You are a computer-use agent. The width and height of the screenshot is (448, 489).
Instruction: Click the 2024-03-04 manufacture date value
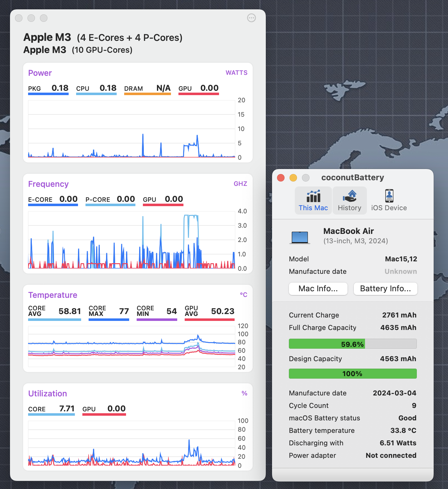click(395, 393)
